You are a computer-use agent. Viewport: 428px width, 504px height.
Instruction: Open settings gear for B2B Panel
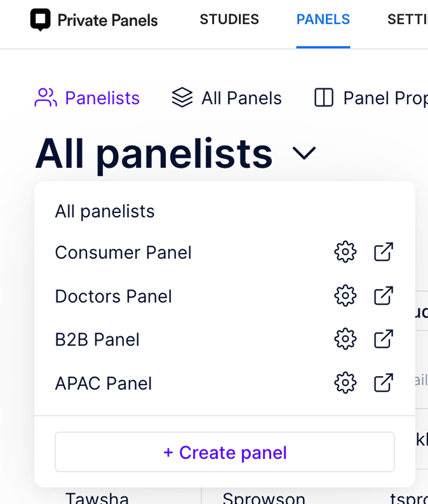tap(345, 339)
